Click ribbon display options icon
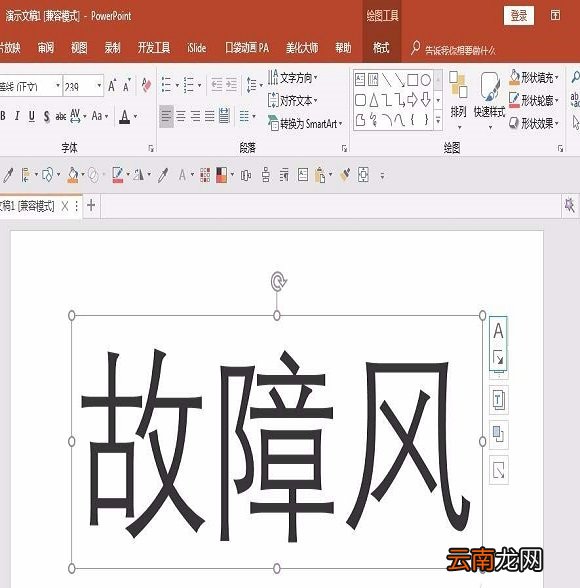The image size is (580, 588). 555,15
